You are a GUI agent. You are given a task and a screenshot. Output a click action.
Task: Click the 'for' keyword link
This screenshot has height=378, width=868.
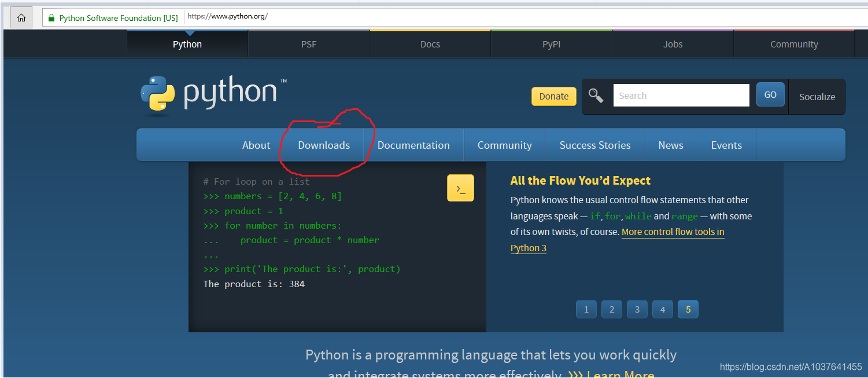coord(612,216)
